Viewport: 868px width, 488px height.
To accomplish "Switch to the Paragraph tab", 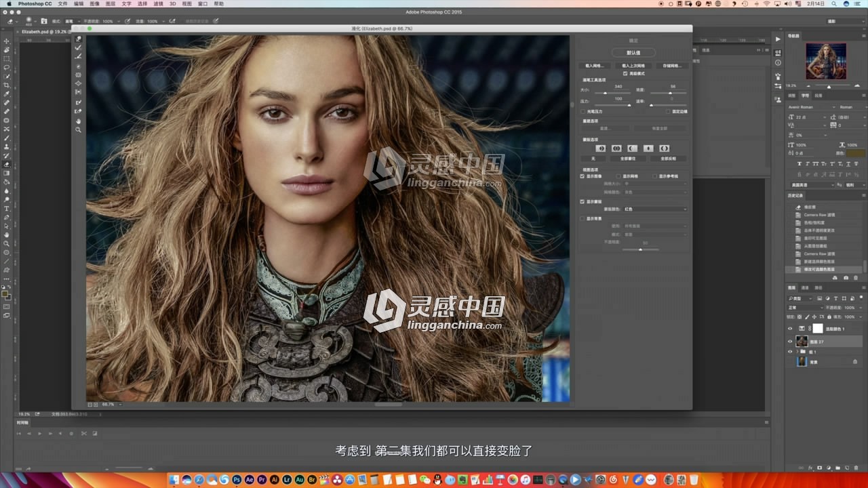I will (x=818, y=96).
